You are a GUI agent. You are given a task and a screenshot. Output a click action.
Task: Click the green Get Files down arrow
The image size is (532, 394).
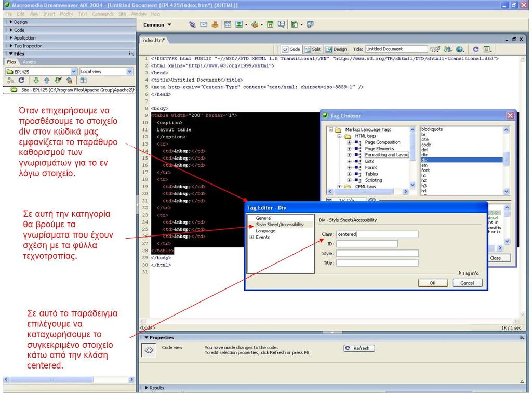36,81
